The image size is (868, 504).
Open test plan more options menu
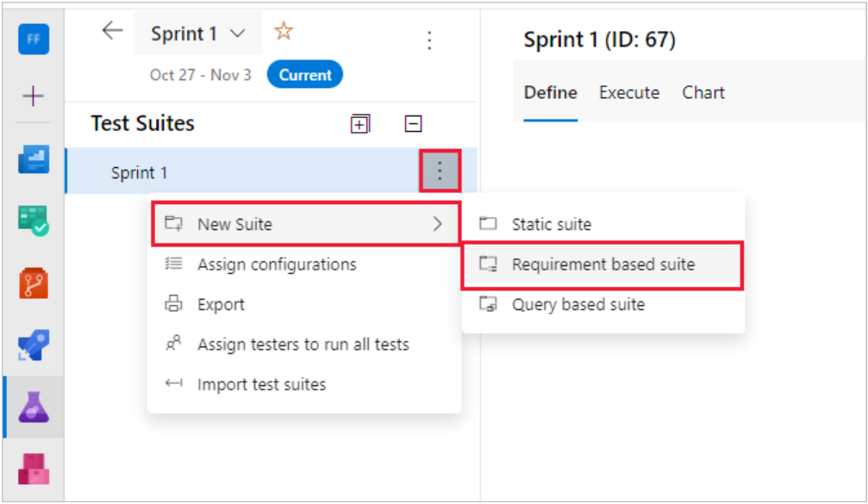pyautogui.click(x=429, y=40)
